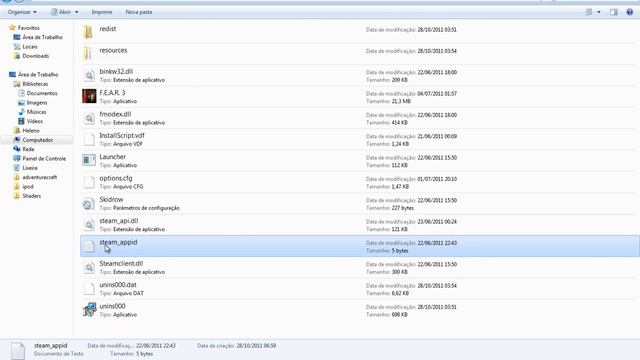Toggle the preview pane icon
The width and height of the screenshot is (640, 360).
tap(613, 12)
